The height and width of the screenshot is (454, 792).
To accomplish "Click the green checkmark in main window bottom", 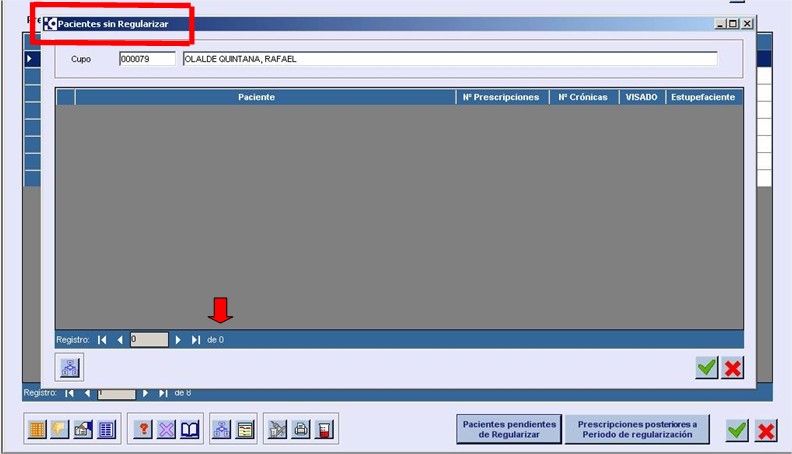I will click(737, 430).
